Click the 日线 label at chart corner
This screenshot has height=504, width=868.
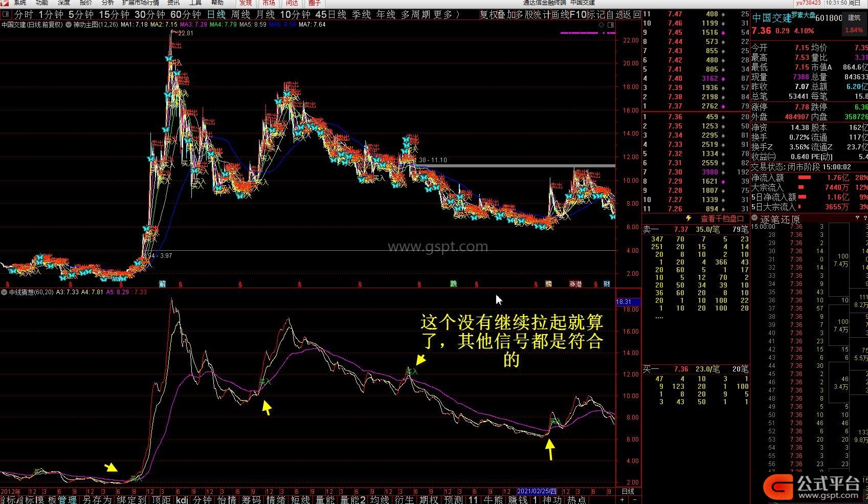click(x=629, y=492)
